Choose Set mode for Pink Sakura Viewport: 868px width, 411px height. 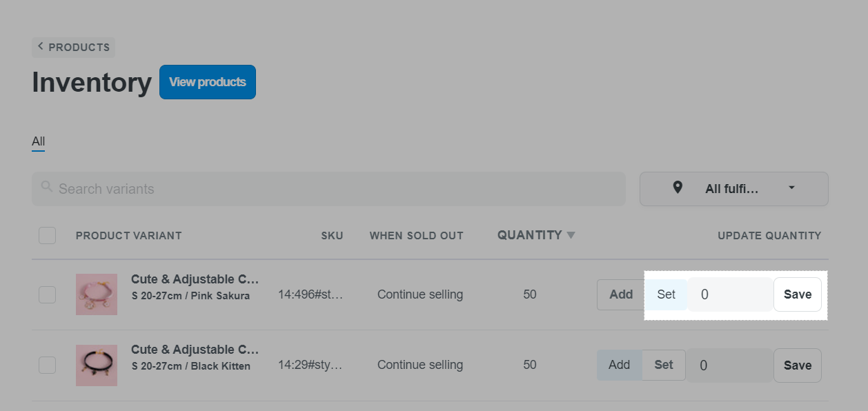pos(666,294)
